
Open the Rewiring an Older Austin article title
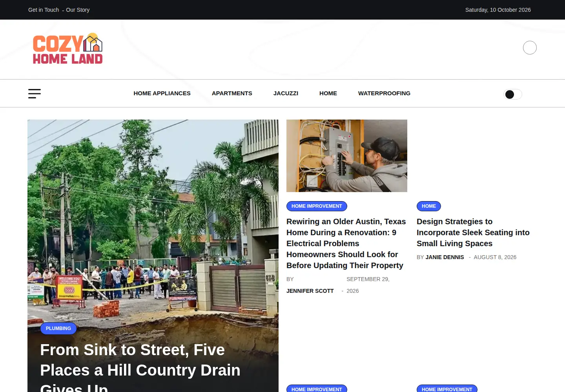pos(346,243)
